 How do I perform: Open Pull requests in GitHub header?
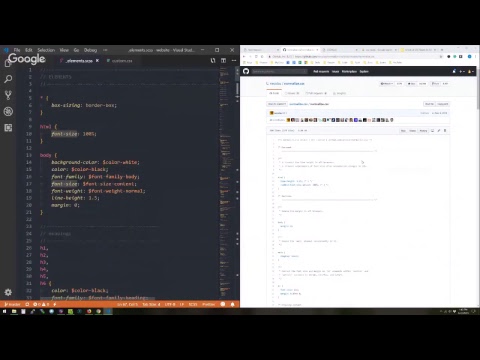pos(321,71)
